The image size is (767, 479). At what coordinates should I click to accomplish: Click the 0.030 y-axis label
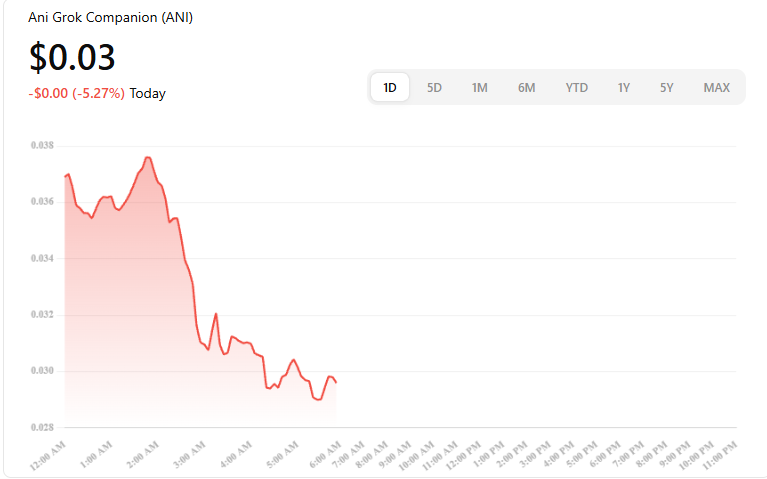click(x=42, y=370)
